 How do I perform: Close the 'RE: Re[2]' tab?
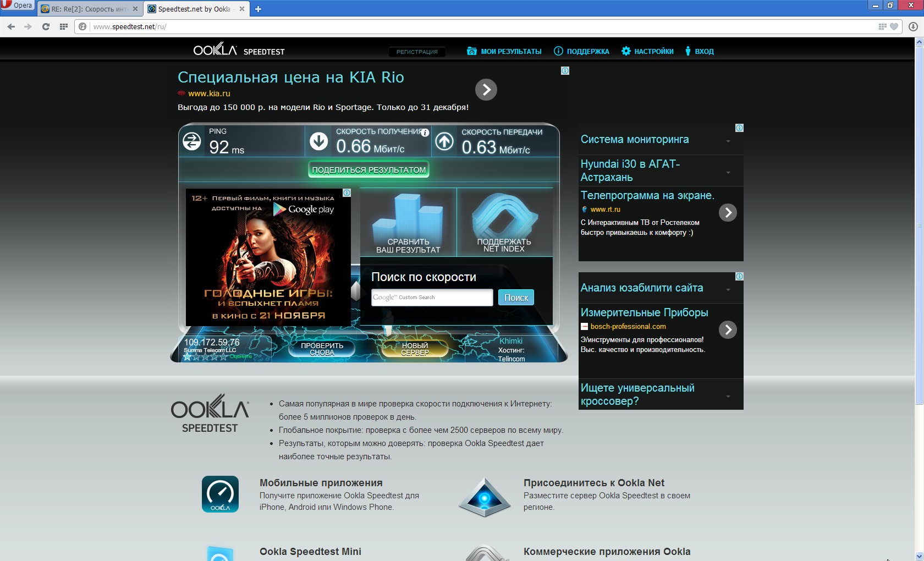tap(135, 9)
